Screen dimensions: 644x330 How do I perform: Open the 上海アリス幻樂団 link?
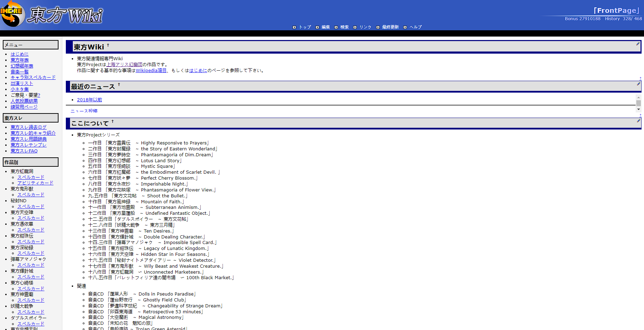[124, 65]
